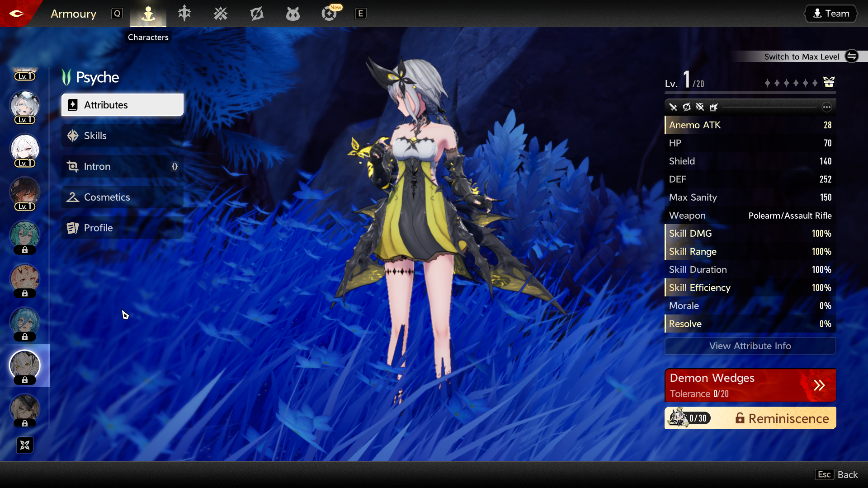This screenshot has width=868, height=488.
Task: Toggle Switch to Max Level
Action: (852, 56)
